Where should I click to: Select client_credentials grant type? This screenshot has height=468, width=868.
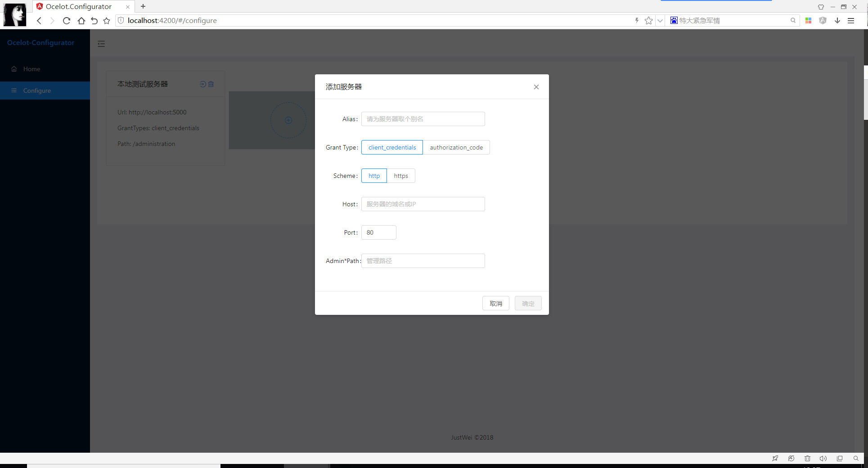click(x=392, y=147)
